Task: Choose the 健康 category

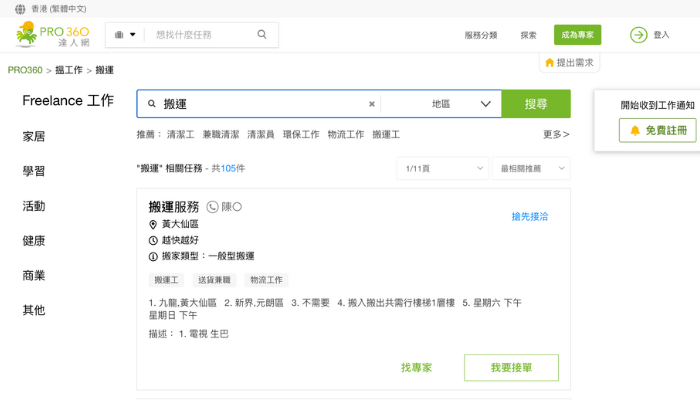Action: [x=34, y=241]
